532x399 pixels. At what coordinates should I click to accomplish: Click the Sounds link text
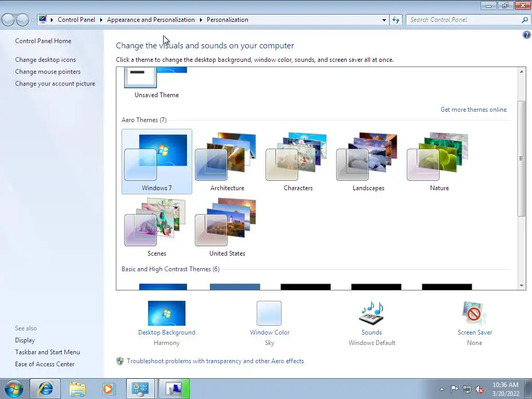point(371,332)
